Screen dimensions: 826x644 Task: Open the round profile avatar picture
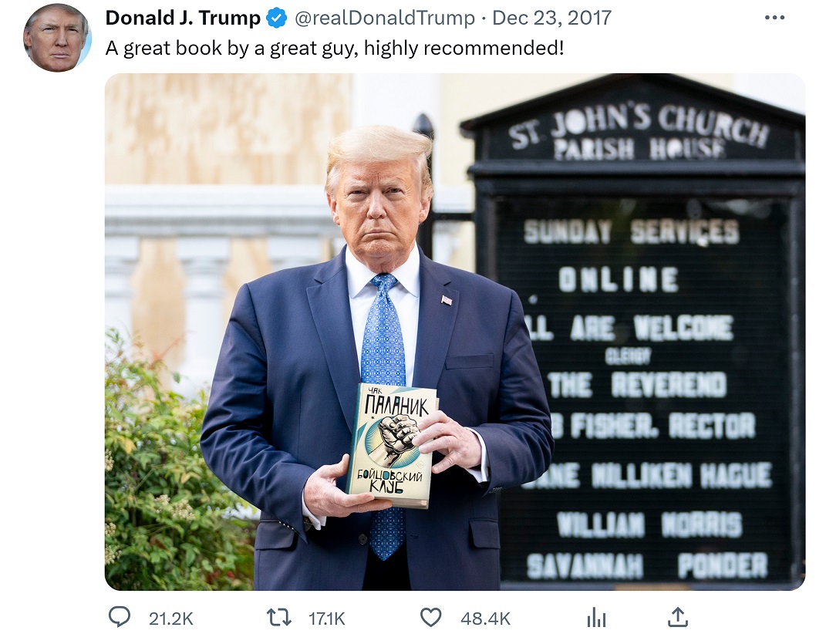[x=57, y=38]
